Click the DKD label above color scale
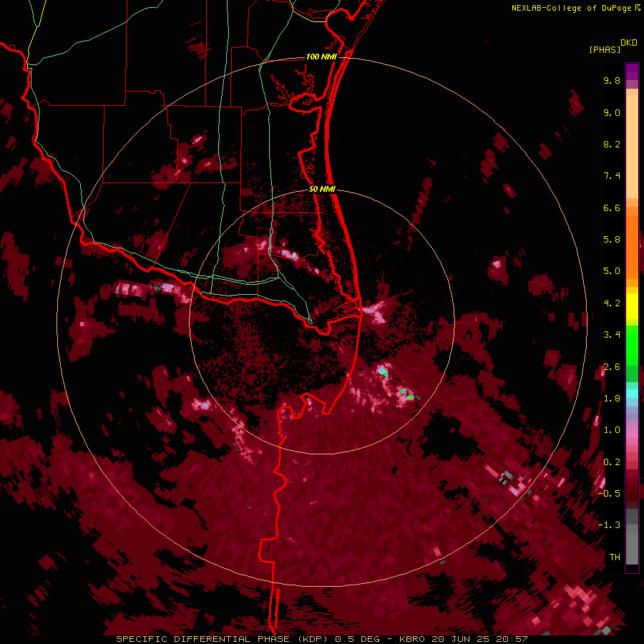 [629, 43]
